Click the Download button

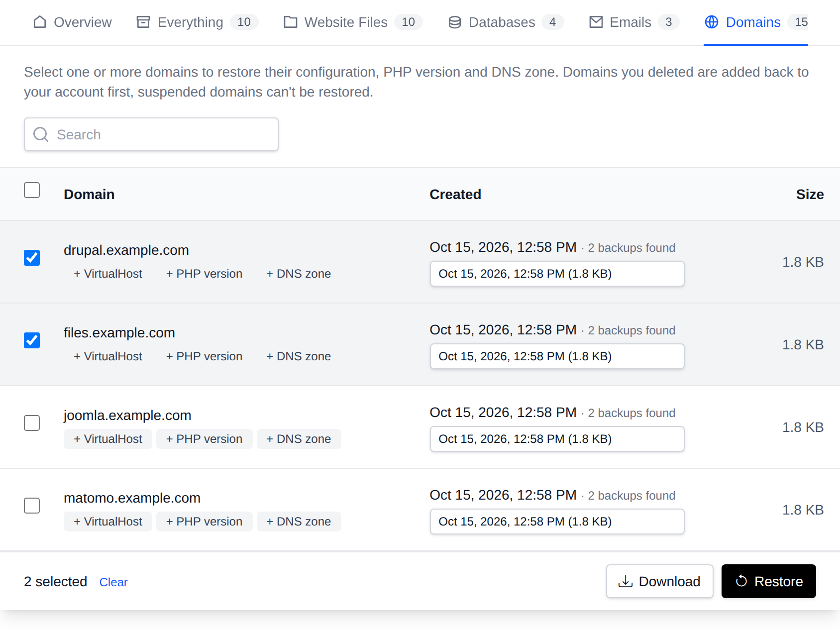(x=660, y=581)
